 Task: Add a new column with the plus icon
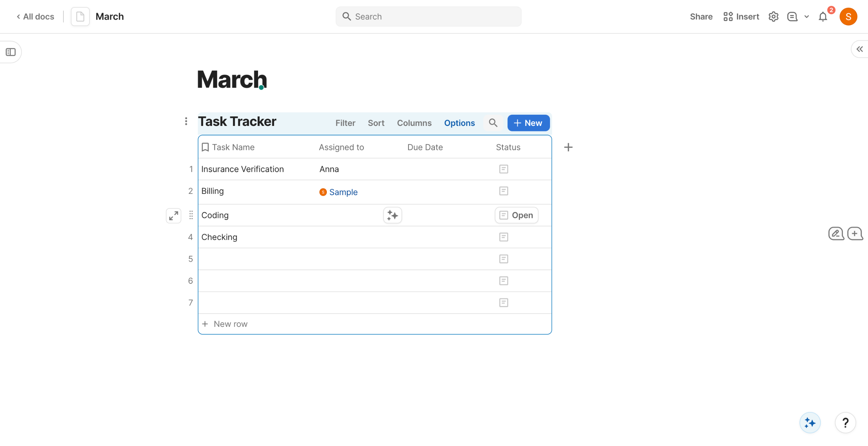click(x=568, y=147)
